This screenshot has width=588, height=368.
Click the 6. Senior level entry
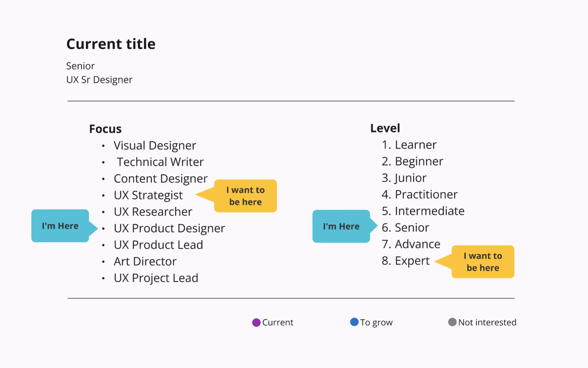point(405,228)
